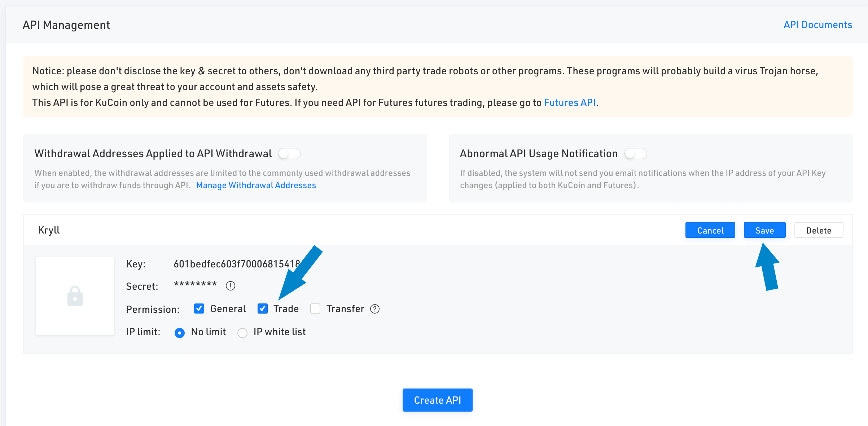The image size is (868, 426).
Task: Open Manage Withdrawal Addresses link
Action: click(x=256, y=185)
